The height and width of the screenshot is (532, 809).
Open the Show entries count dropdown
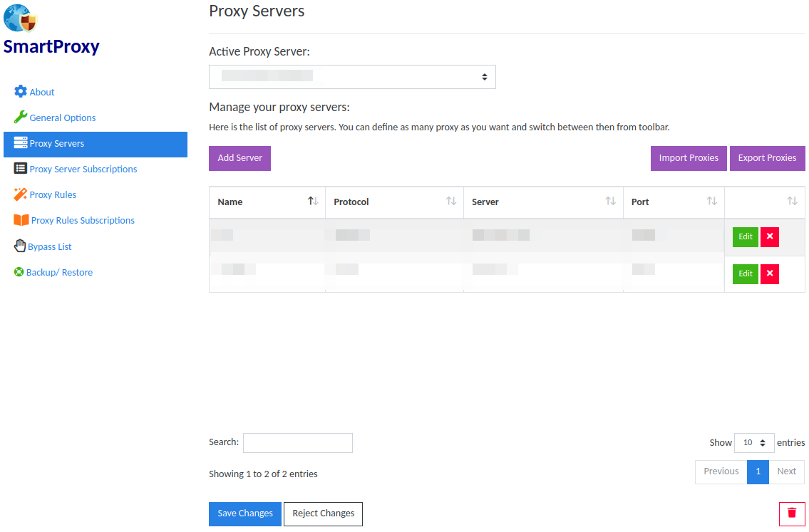click(x=754, y=443)
